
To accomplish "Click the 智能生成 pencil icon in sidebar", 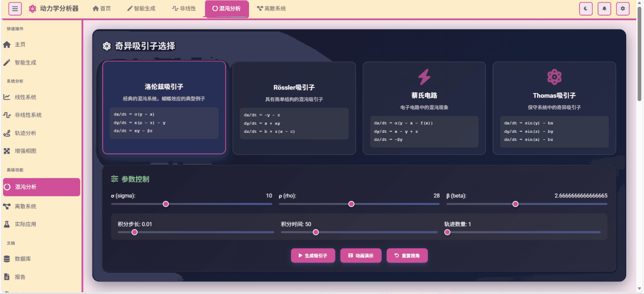I will pyautogui.click(x=7, y=63).
